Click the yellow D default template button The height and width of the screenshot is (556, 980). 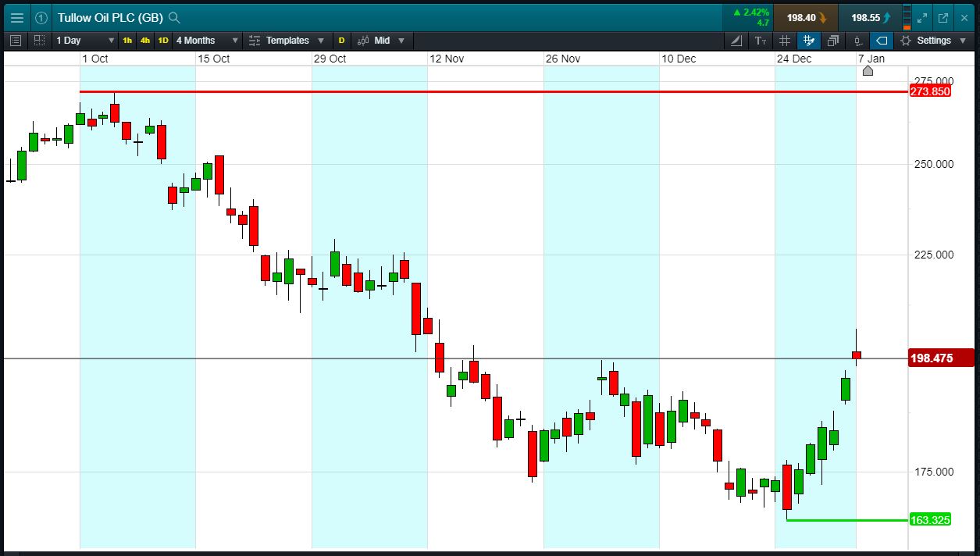coord(341,41)
